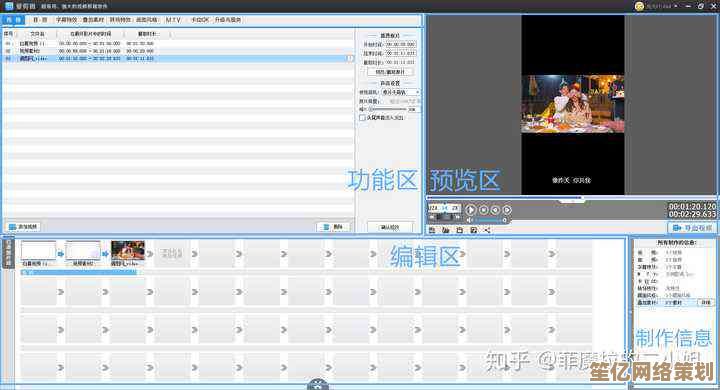
Task: Open the 音频 tab
Action: tap(40, 20)
